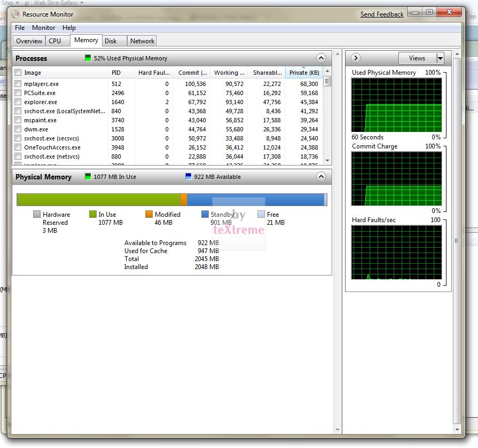Sort by the Hard Faults column header
Image resolution: width=478 pixels, height=448 pixels.
[x=154, y=73]
